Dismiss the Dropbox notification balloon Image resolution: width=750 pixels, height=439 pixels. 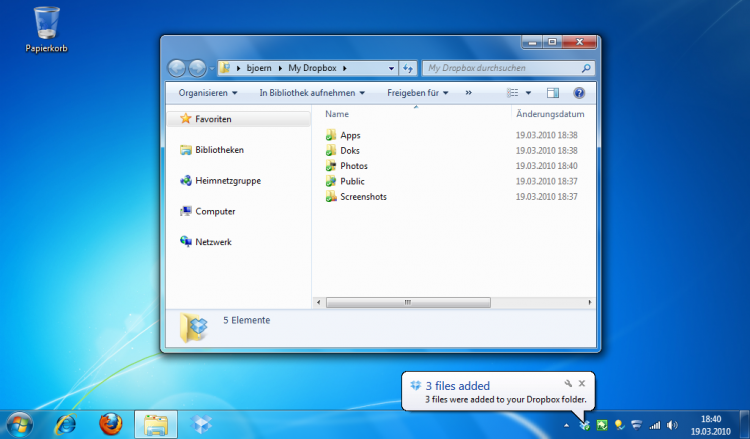[x=582, y=384]
